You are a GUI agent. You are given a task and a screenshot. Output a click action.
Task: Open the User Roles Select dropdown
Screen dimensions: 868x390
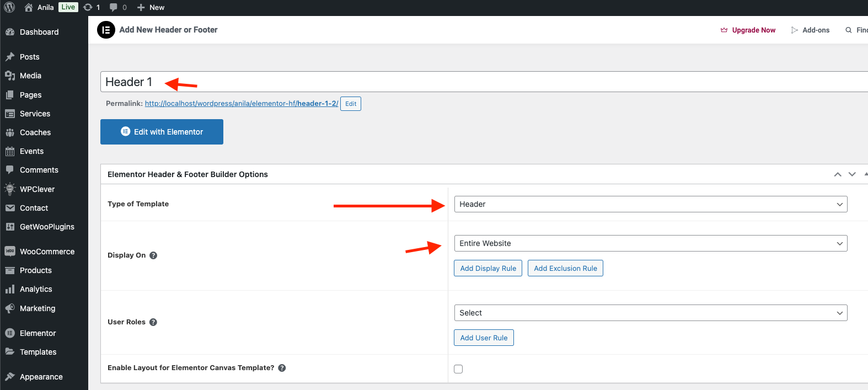click(650, 313)
